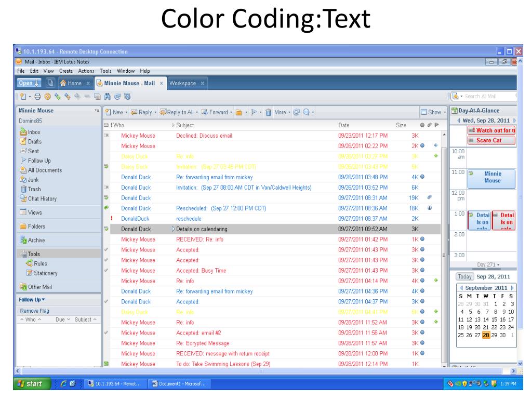Viewport: 532px width, 399px height.
Task: Click the folder icon in mail toolbar
Action: (x=239, y=112)
